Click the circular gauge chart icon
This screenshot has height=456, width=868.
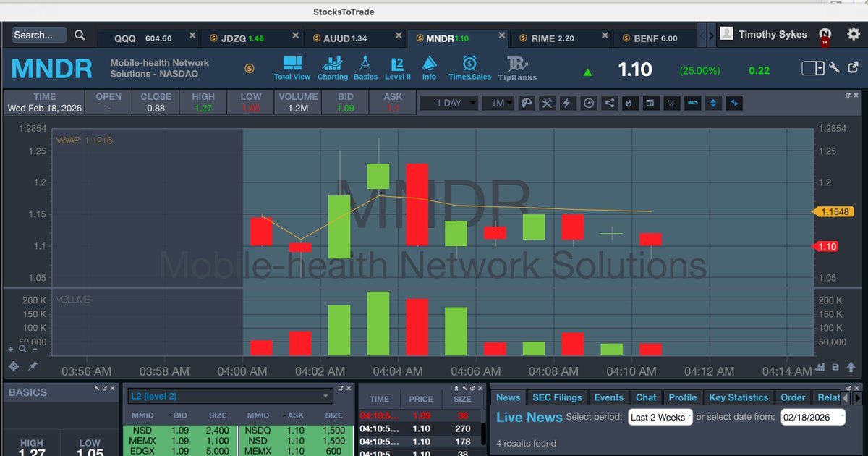point(589,103)
